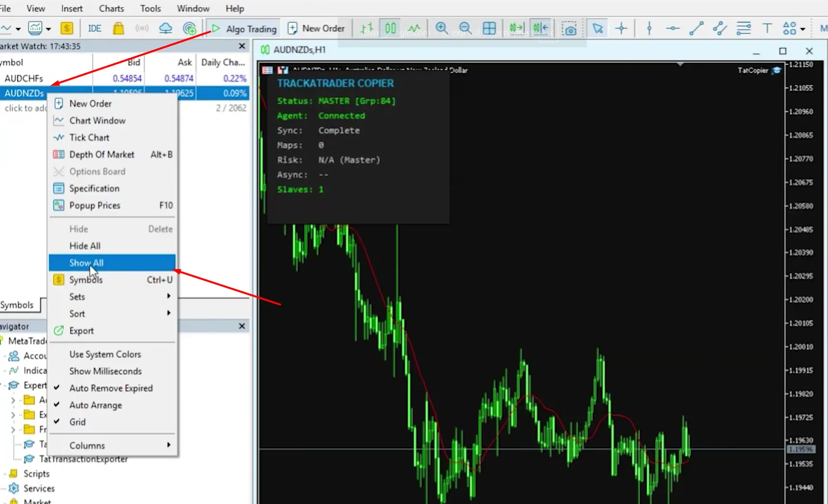The width and height of the screenshot is (828, 504).
Task: Select Scripts in the Navigator tree
Action: (x=37, y=474)
